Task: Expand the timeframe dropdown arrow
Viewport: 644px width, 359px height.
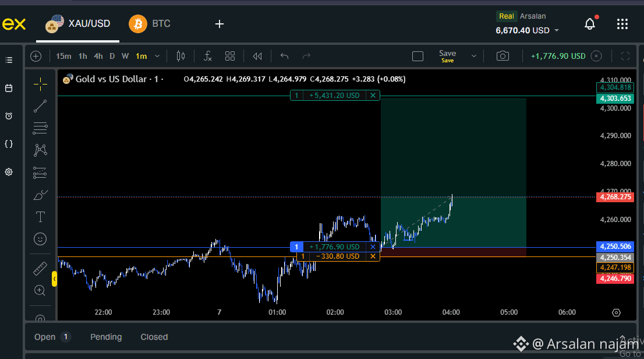Action: pos(157,57)
